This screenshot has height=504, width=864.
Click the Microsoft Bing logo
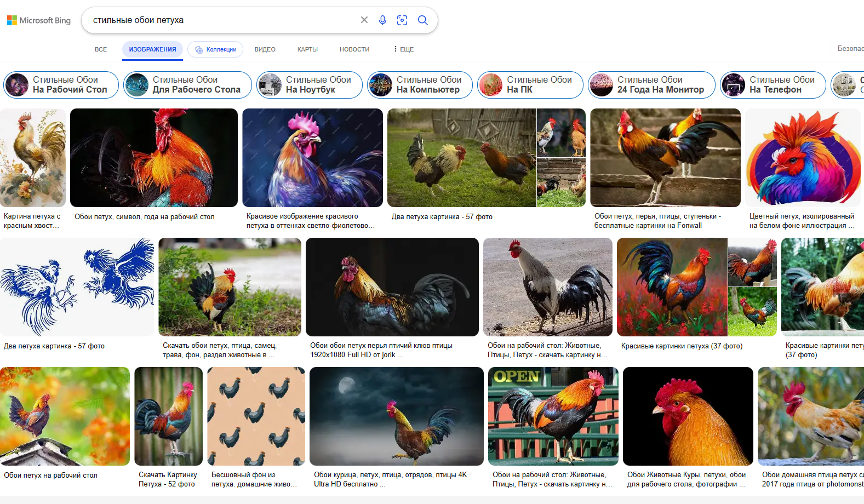pyautogui.click(x=39, y=20)
